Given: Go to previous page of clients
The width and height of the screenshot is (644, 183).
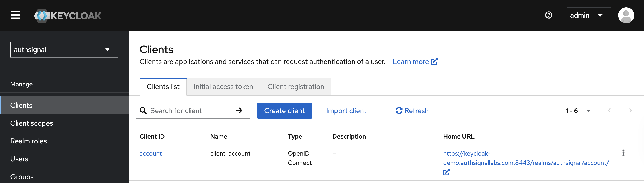Looking at the screenshot, I should (609, 110).
